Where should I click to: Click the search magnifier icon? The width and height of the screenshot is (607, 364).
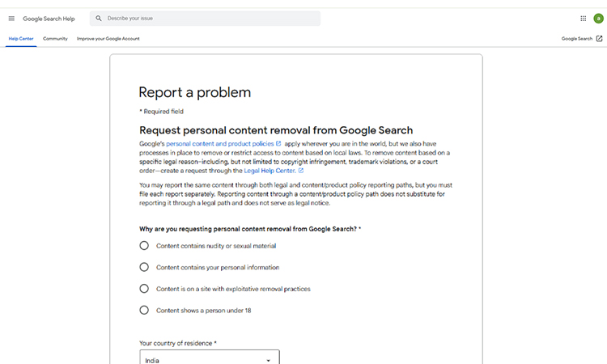pyautogui.click(x=99, y=18)
